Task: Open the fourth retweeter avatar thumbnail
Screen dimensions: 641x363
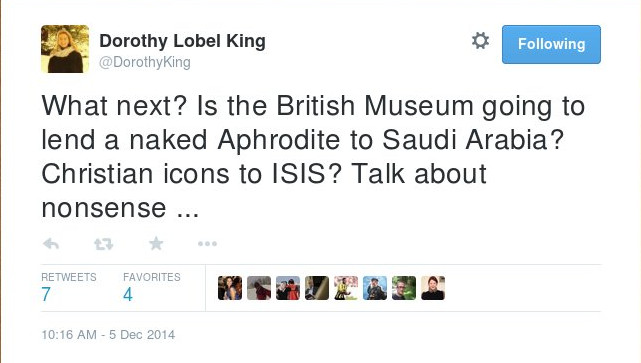Action: [317, 288]
